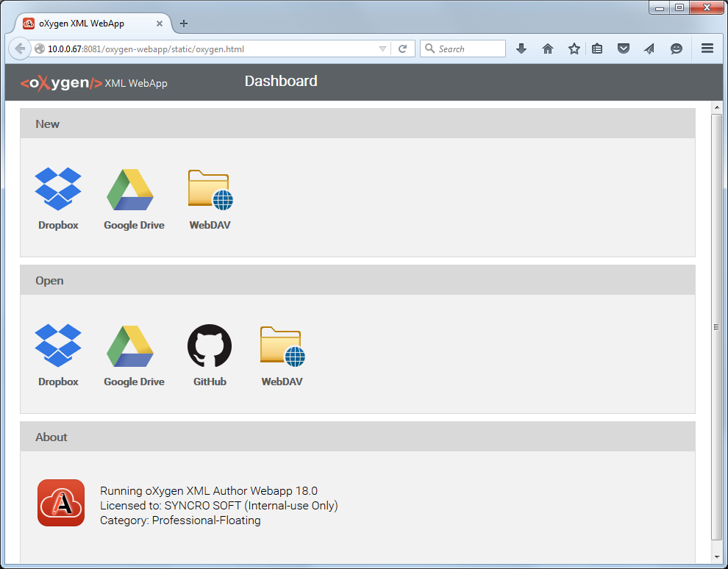Select the oXygen XML WebApp tab
This screenshot has height=569, width=728.
point(93,24)
